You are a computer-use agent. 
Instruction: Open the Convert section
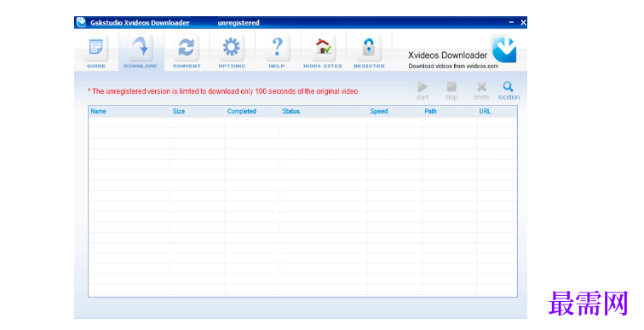click(x=187, y=51)
